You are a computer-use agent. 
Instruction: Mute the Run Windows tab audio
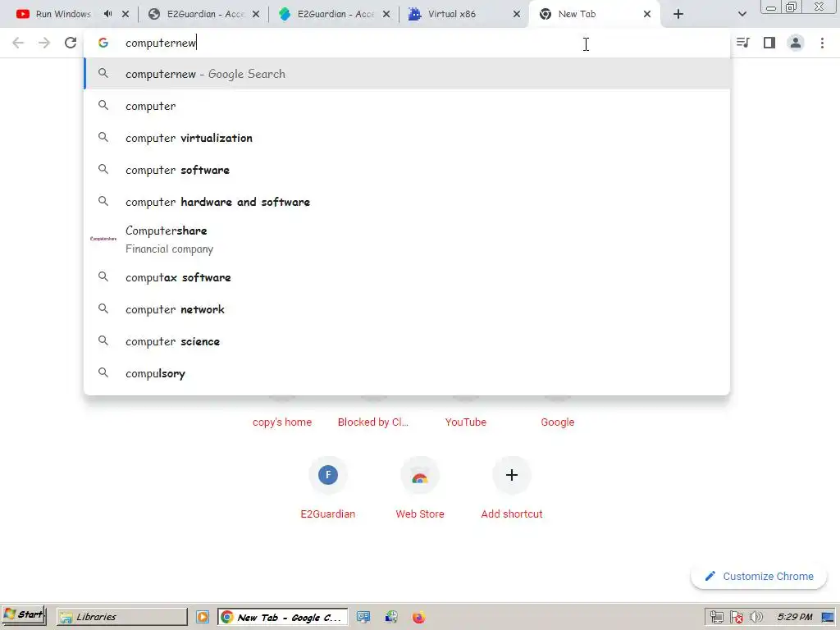tap(107, 14)
